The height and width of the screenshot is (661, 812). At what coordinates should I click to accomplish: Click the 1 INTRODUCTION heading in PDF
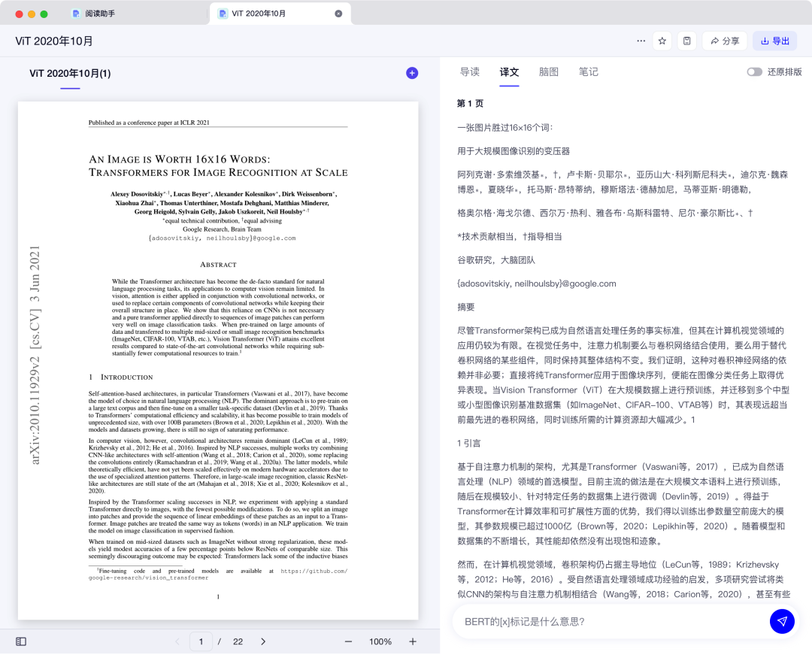(x=120, y=377)
